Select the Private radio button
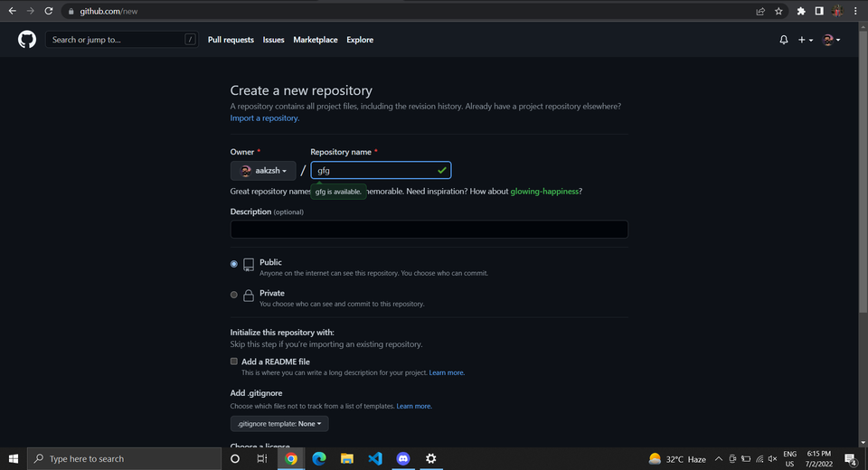This screenshot has width=868, height=470. (233, 295)
